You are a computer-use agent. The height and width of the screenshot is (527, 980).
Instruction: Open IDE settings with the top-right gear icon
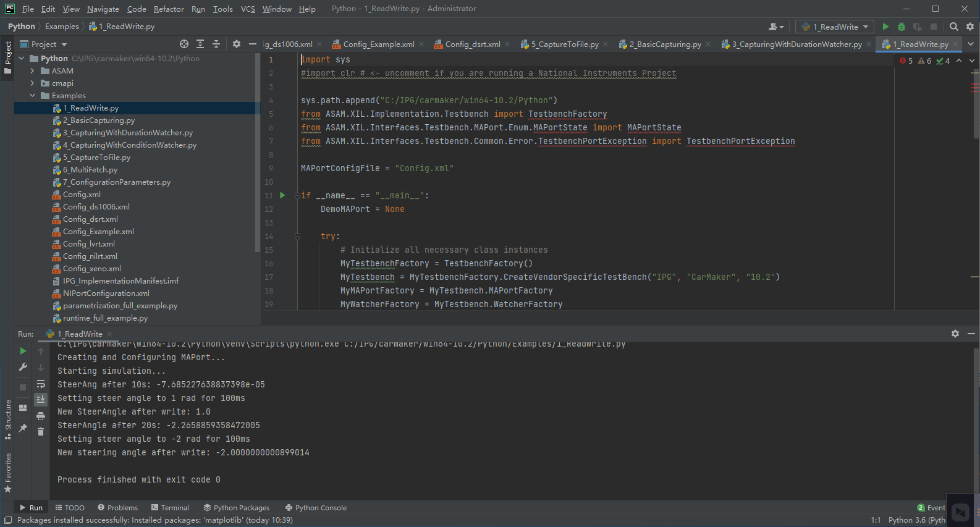click(970, 27)
